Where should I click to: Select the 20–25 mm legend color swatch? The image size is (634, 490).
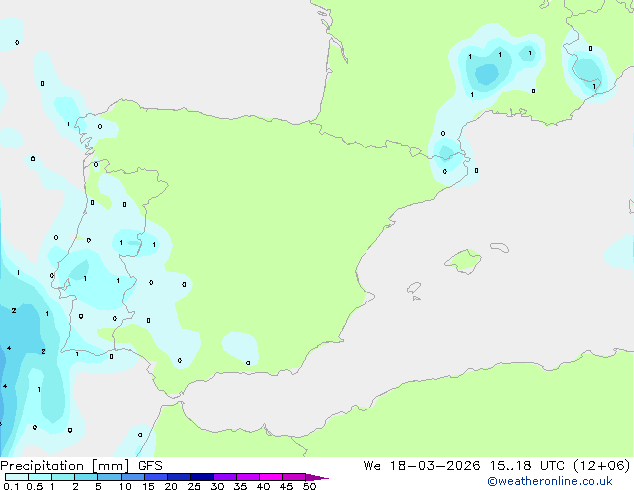(179, 477)
